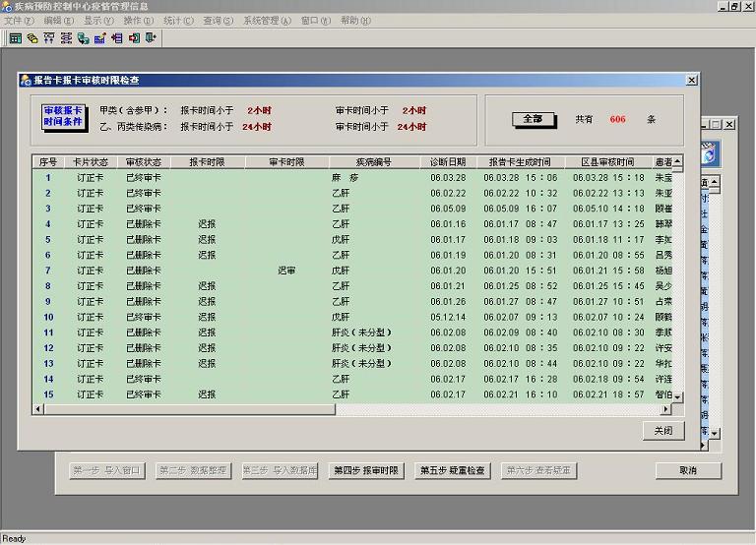This screenshot has height=545, width=756.
Task: Open the 统计 menu
Action: point(178,20)
